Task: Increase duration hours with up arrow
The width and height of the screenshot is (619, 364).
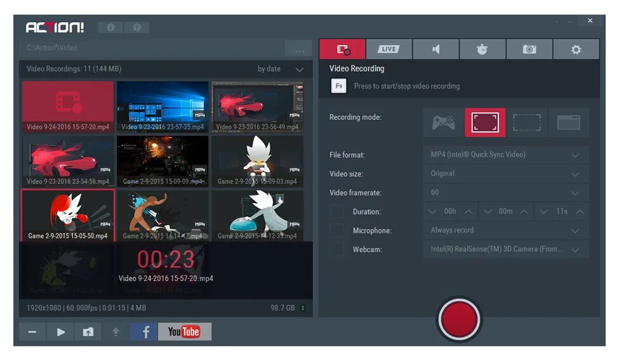Action: tap(469, 212)
